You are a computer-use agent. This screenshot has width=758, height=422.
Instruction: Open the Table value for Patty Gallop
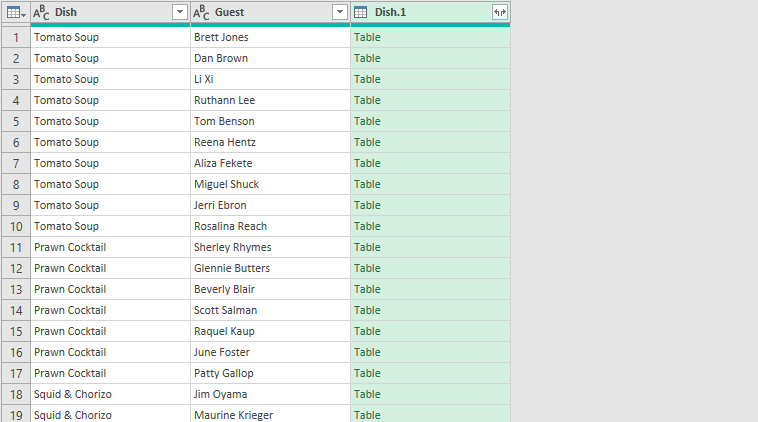click(367, 373)
